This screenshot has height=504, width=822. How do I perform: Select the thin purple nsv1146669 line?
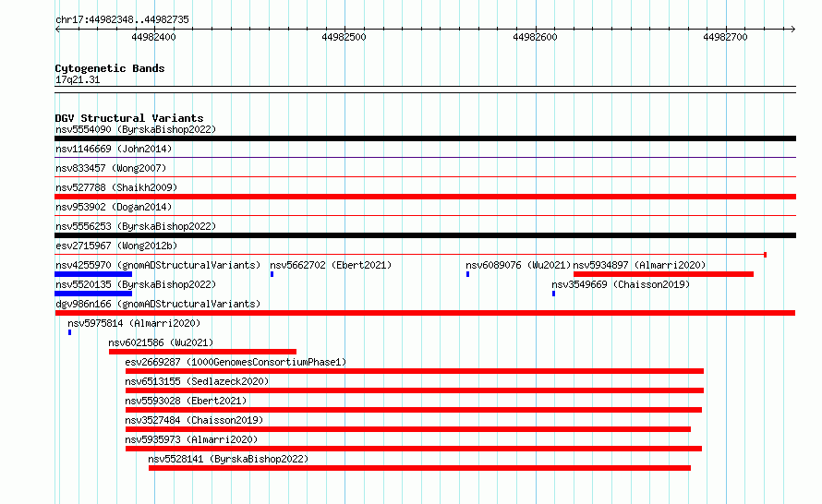click(425, 157)
